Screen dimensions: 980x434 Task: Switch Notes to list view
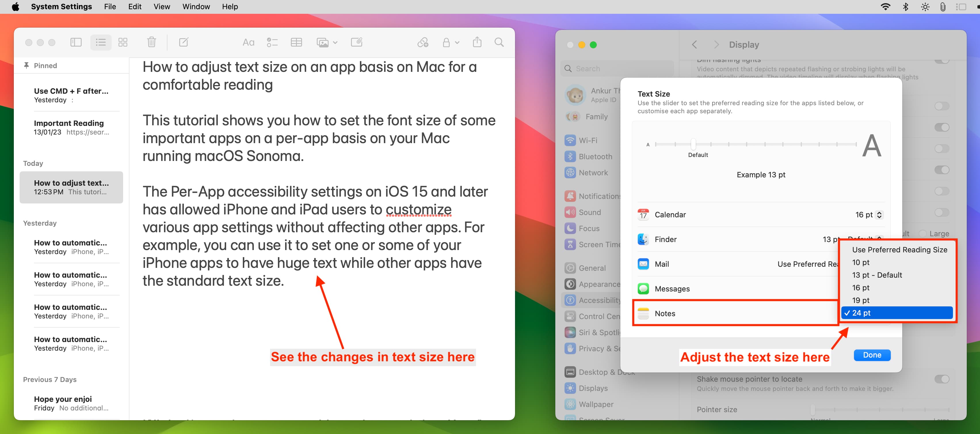101,42
